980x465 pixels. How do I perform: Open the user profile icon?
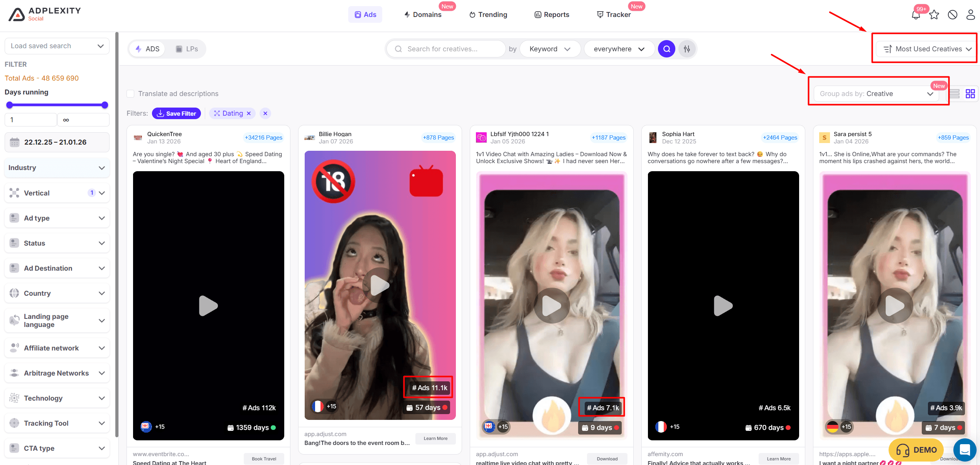(x=970, y=15)
